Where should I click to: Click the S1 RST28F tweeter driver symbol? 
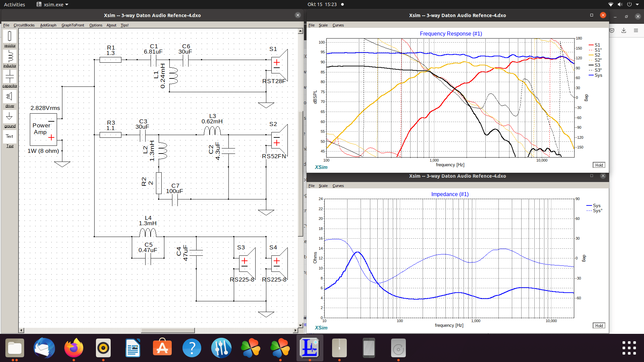(x=279, y=65)
